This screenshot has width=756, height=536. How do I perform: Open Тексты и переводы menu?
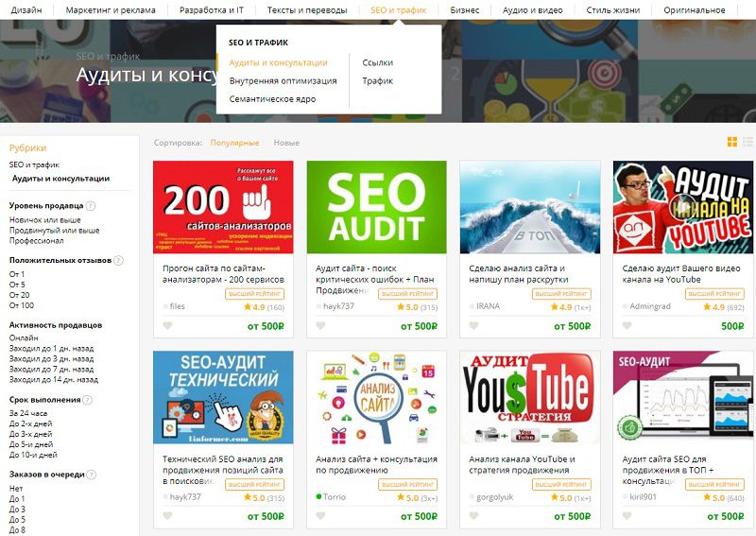307,9
